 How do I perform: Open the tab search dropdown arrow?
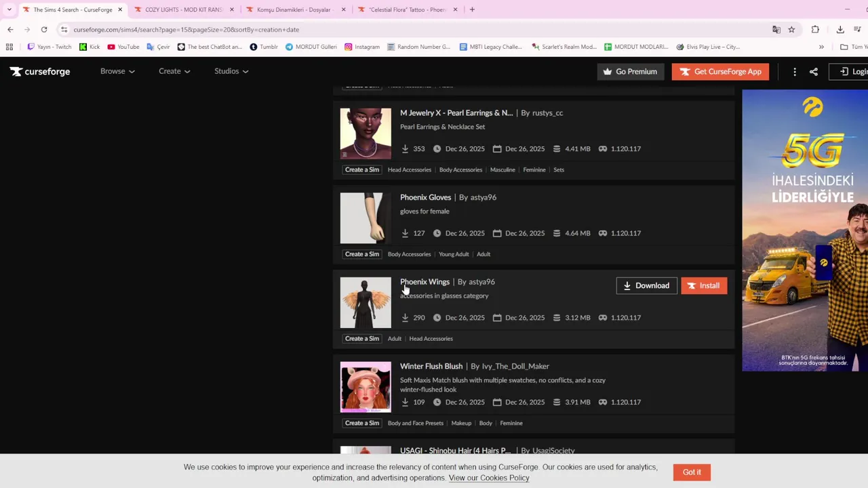9,9
